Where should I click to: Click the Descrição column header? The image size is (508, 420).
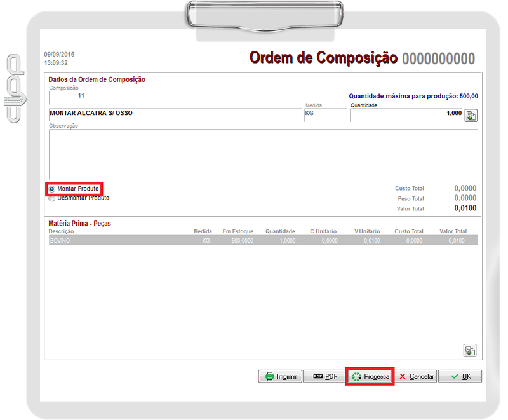(x=62, y=232)
